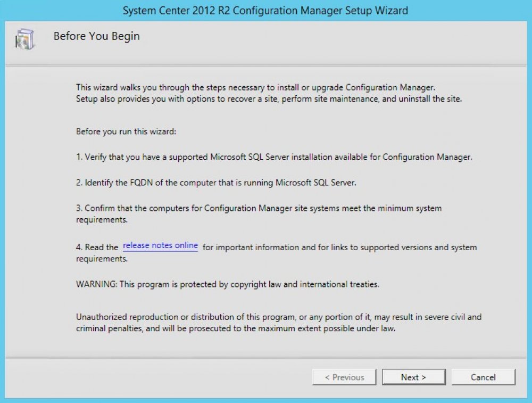The image size is (532, 403).
Task: Click the 'Unauthorized reproduction or distribution' paragraph
Action: [279, 323]
